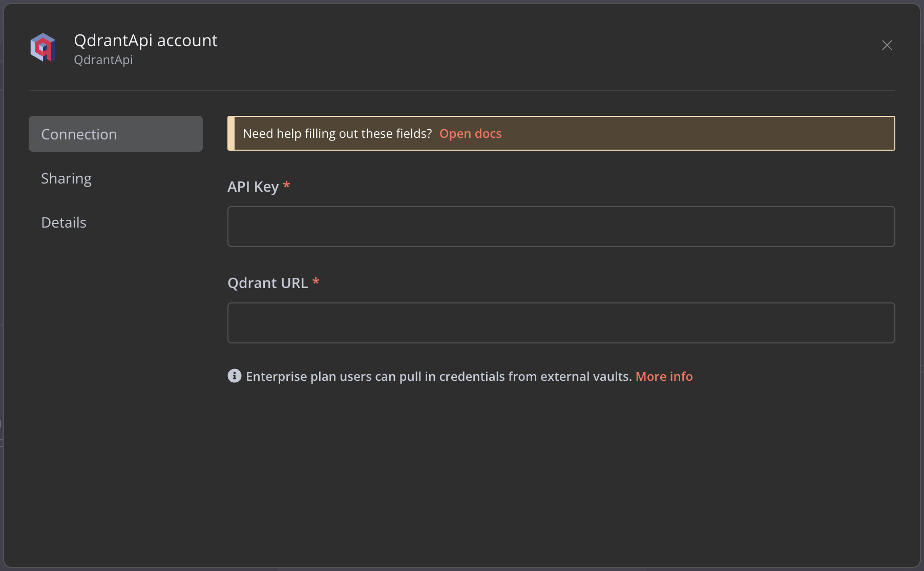
Task: Open the Connection tab
Action: pyautogui.click(x=116, y=134)
